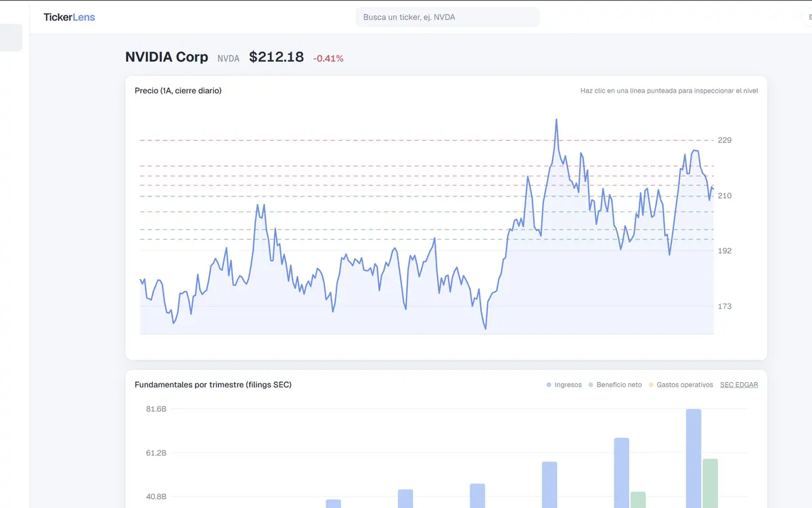This screenshot has width=812, height=508.
Task: Click the 40.8B axis label
Action: tap(156, 496)
